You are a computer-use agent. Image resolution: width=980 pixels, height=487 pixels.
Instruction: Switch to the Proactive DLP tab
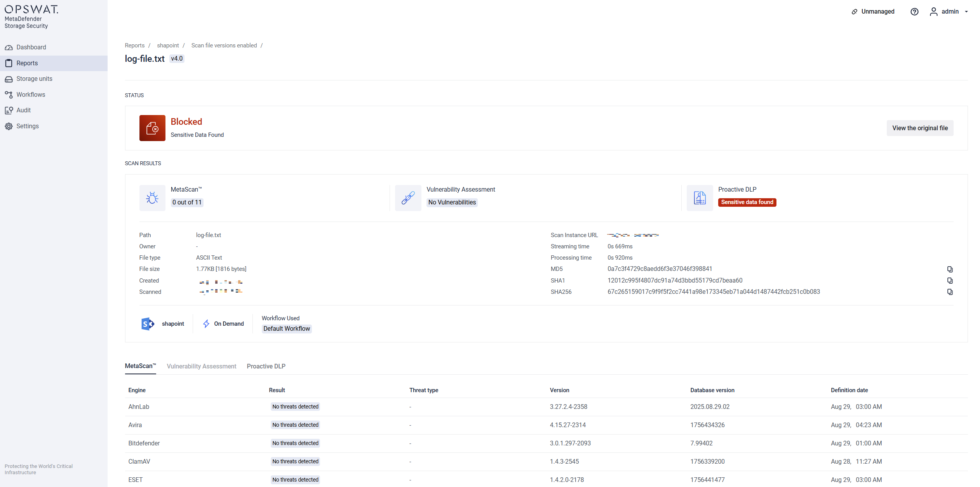[266, 366]
